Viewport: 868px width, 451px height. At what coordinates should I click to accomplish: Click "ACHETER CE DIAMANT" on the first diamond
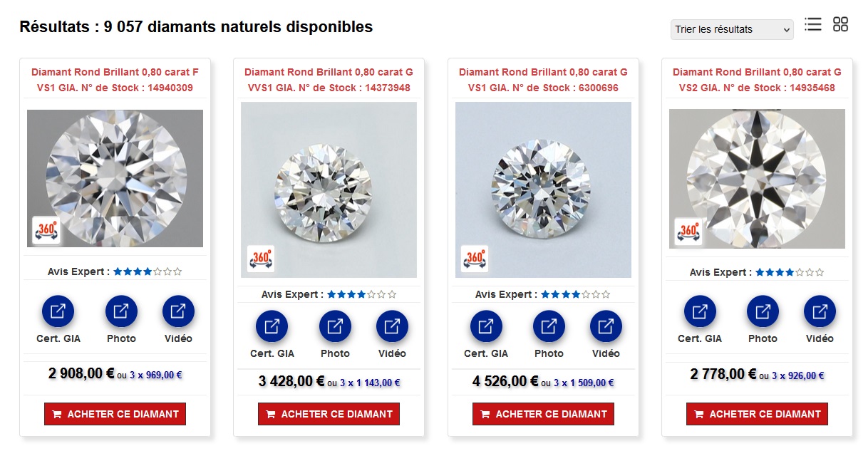[115, 414]
